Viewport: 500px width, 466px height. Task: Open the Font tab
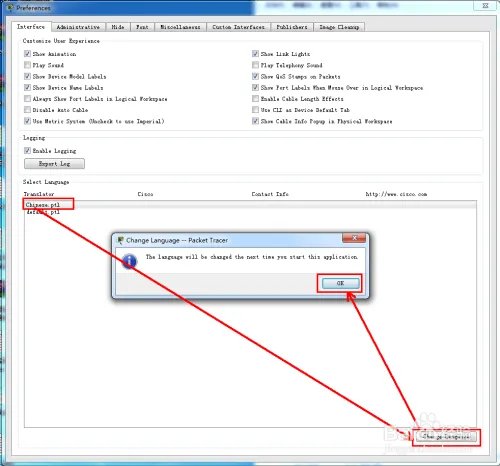tap(142, 27)
